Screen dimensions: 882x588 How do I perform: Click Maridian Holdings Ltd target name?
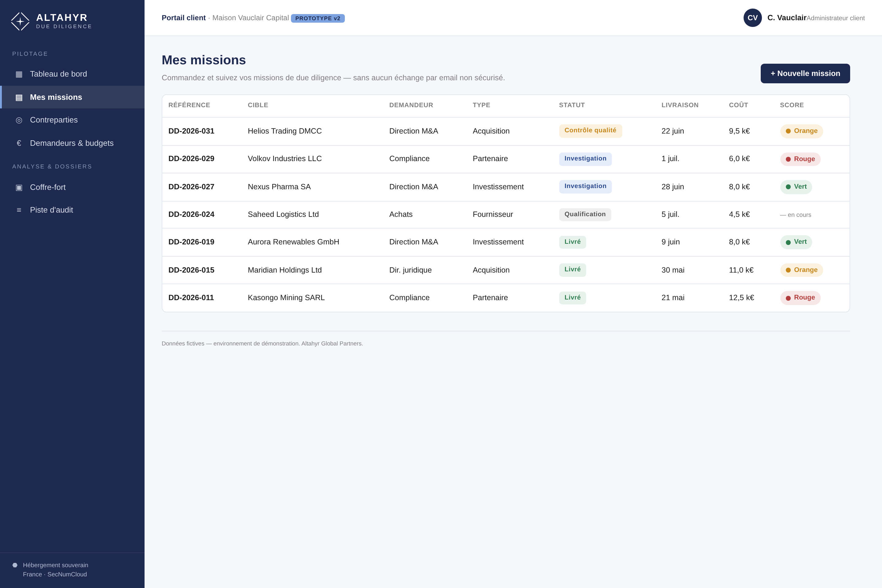(285, 270)
